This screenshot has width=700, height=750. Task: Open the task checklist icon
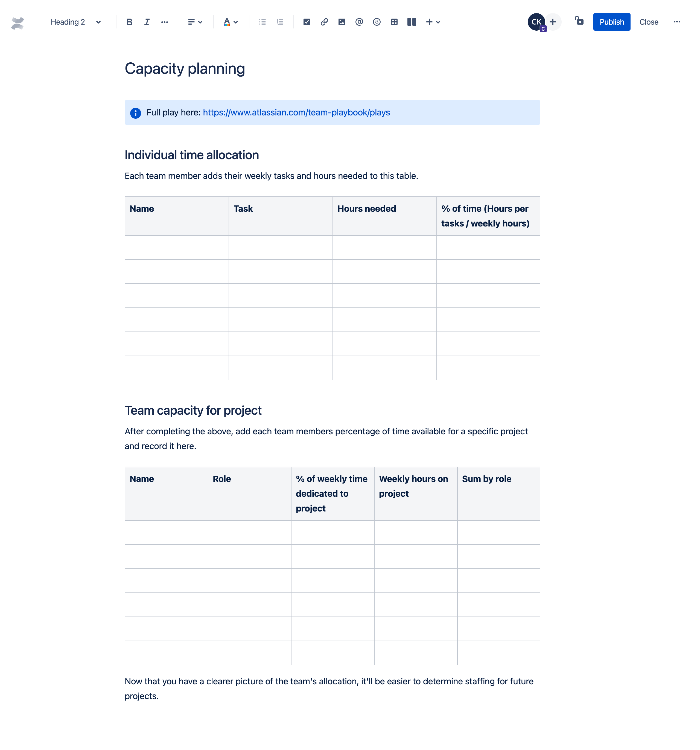click(307, 22)
